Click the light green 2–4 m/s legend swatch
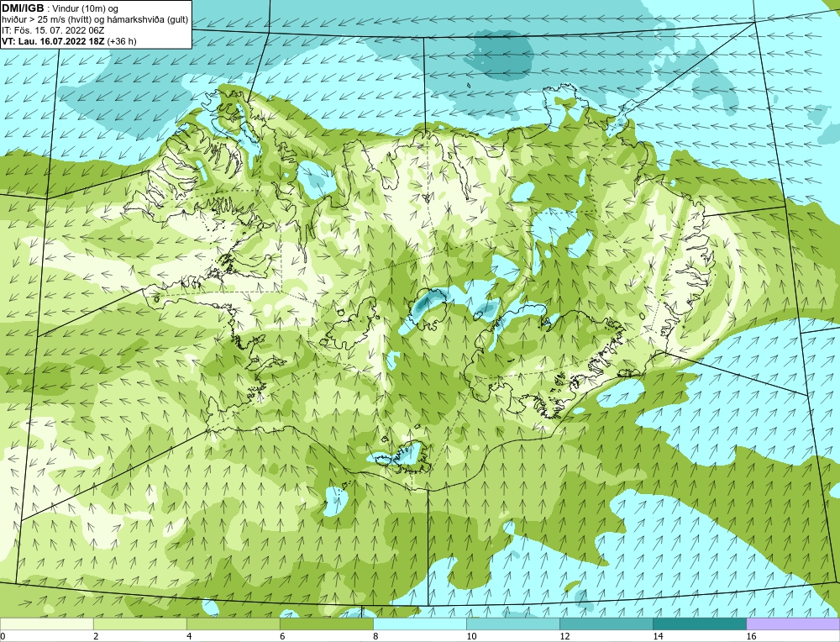The width and height of the screenshot is (840, 642). coord(139,624)
